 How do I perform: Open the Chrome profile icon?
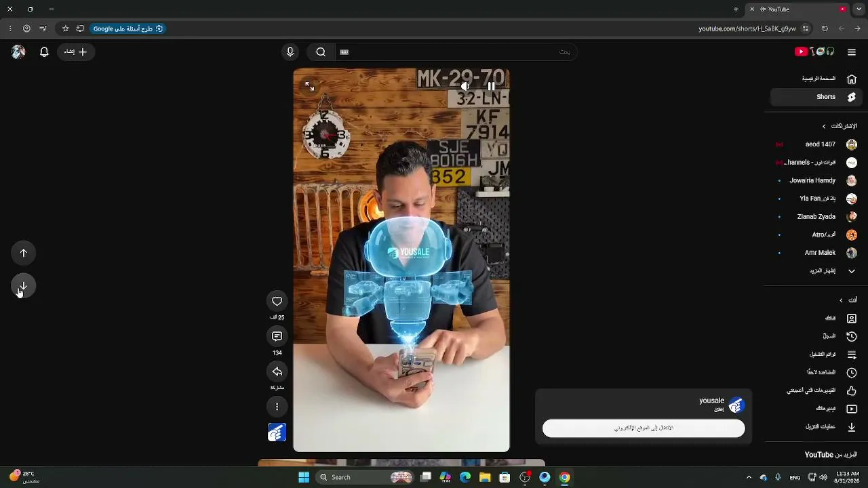click(26, 28)
